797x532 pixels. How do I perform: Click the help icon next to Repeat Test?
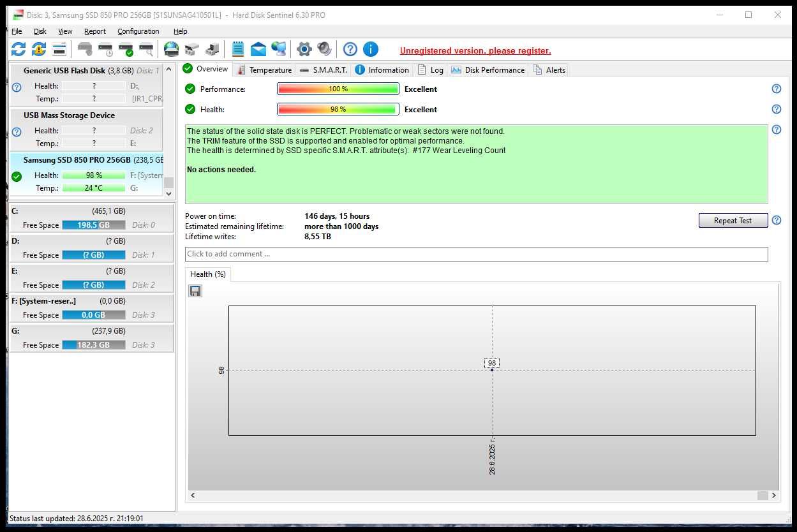click(x=777, y=220)
